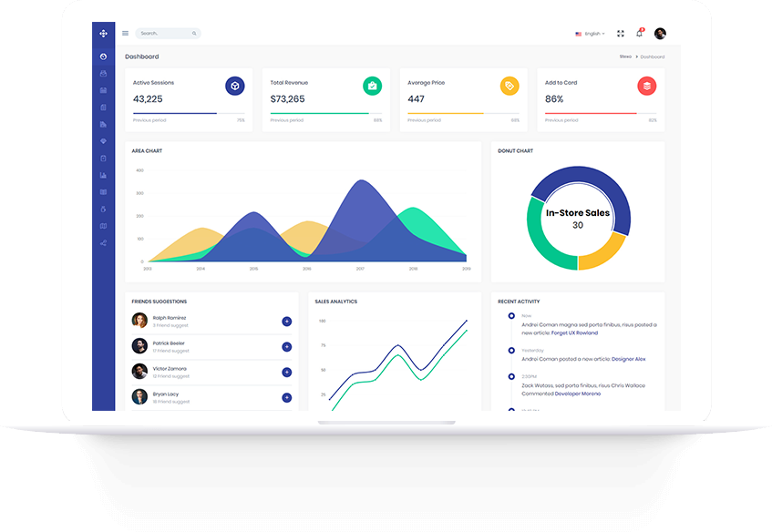Click the share icon at sidebar bottom
772x532 pixels.
click(102, 242)
